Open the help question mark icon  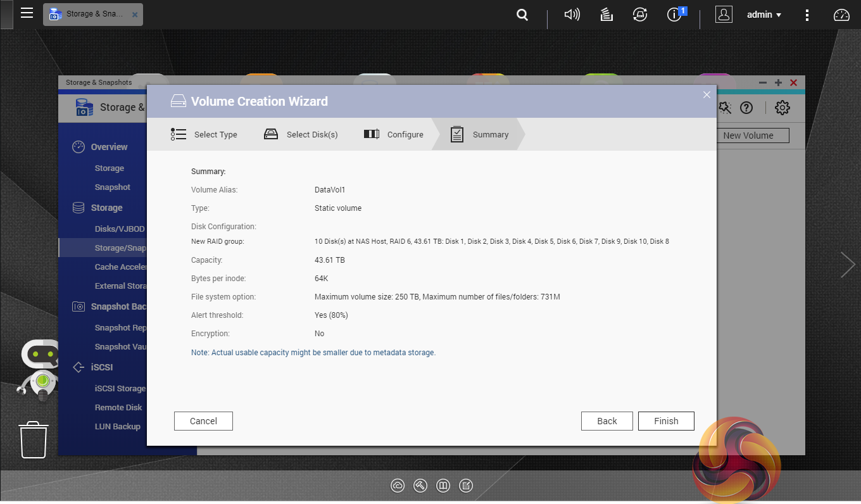746,108
